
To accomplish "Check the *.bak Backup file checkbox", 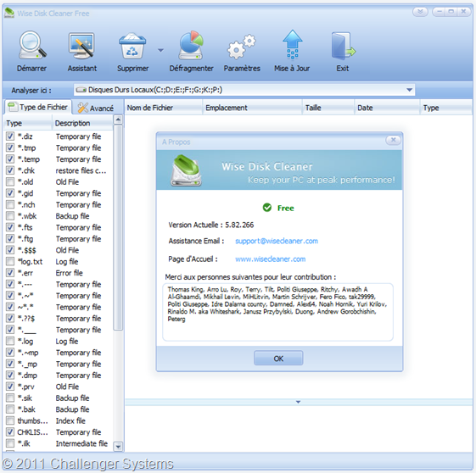I will pos(10,409).
